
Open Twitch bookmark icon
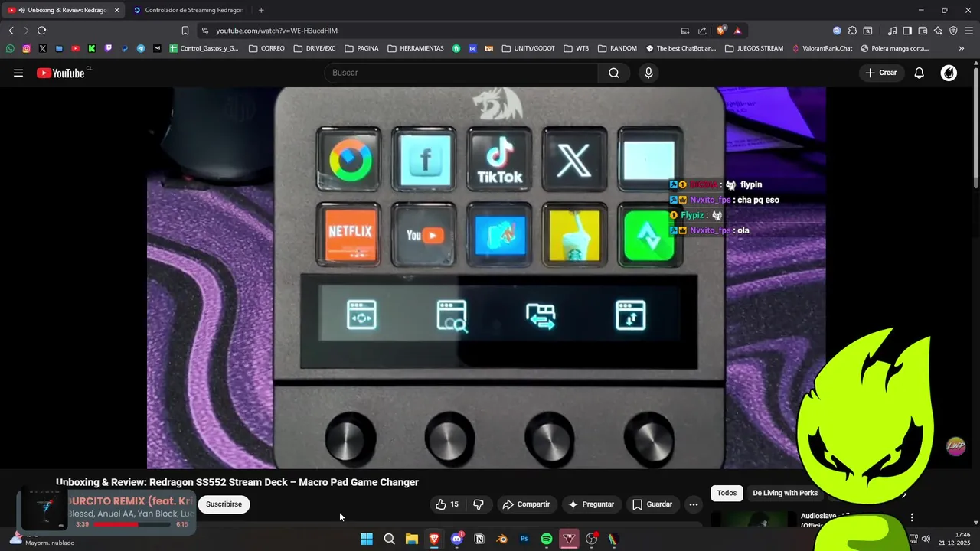(108, 48)
